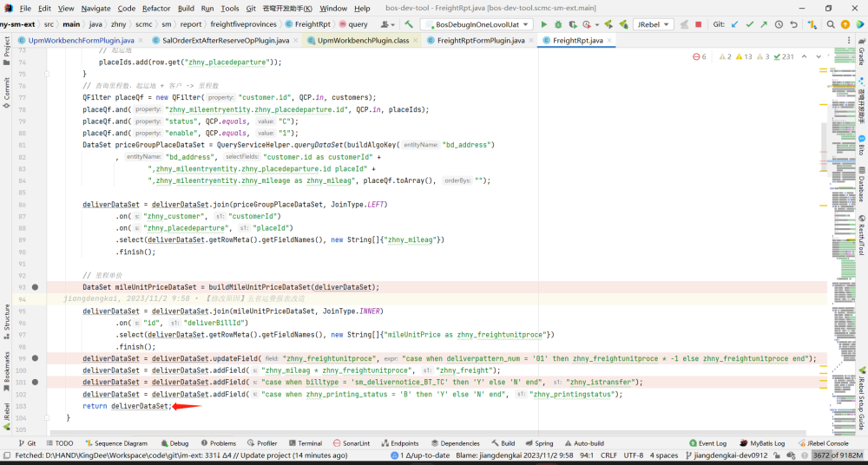
Task: Open the Git tool window at bottom
Action: click(27, 443)
